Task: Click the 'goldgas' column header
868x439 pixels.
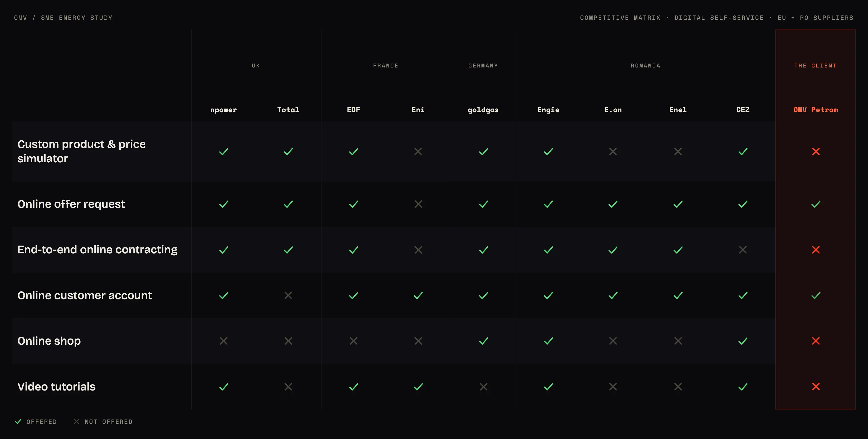Action: point(484,110)
